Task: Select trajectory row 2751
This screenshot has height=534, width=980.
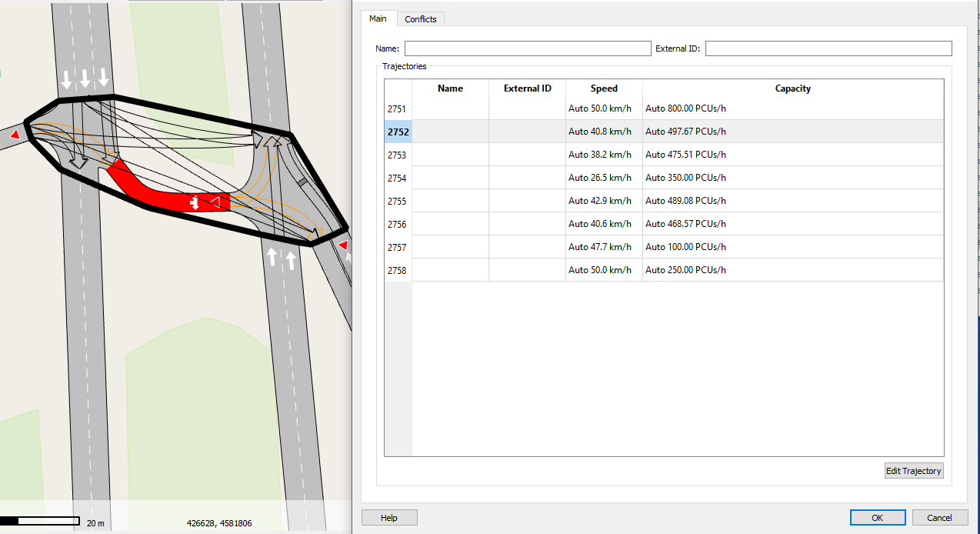Action: tap(398, 108)
